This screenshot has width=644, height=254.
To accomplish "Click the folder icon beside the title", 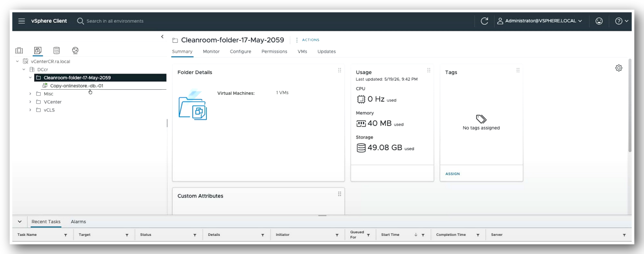I will click(x=175, y=40).
